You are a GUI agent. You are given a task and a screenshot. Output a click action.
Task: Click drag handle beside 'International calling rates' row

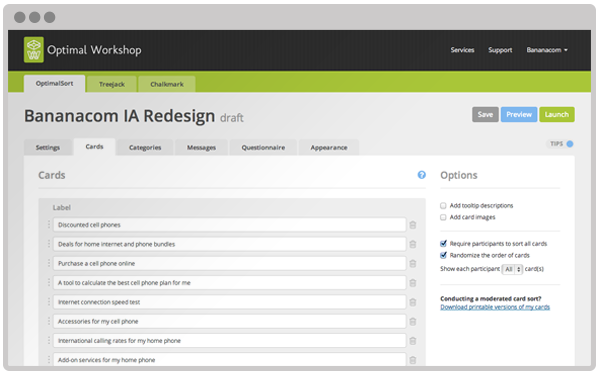(x=49, y=341)
